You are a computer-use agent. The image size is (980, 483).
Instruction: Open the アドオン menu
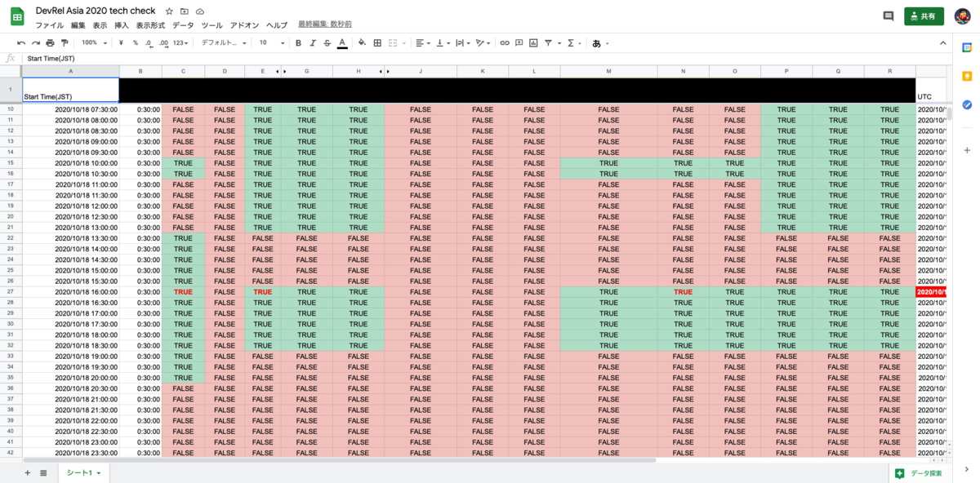pyautogui.click(x=245, y=25)
